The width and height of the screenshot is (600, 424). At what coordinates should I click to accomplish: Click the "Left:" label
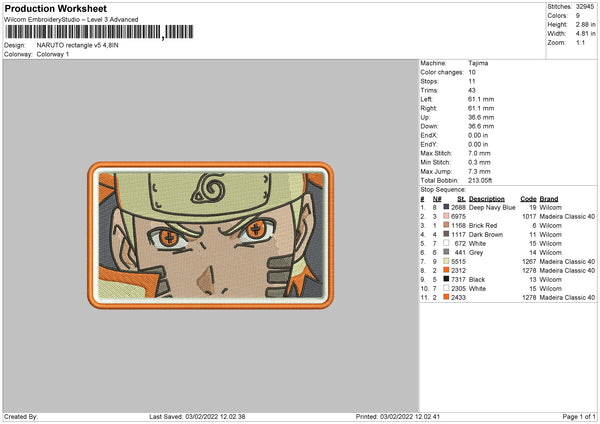click(426, 99)
